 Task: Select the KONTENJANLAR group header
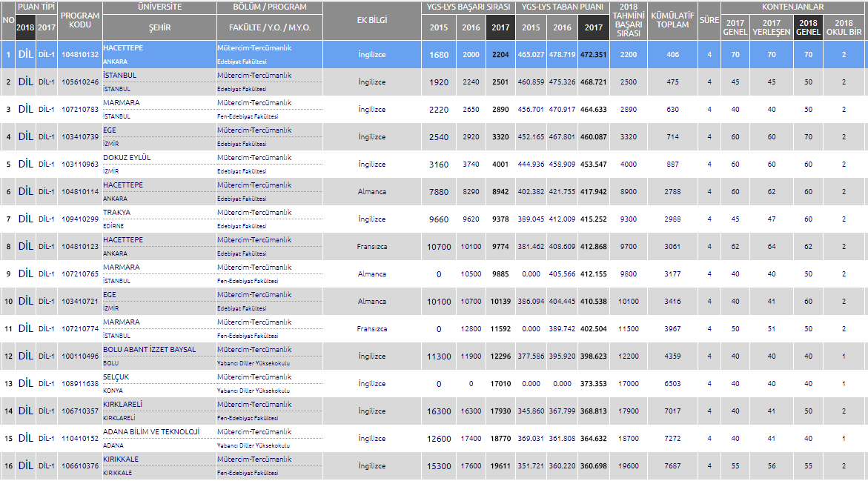tap(792, 7)
